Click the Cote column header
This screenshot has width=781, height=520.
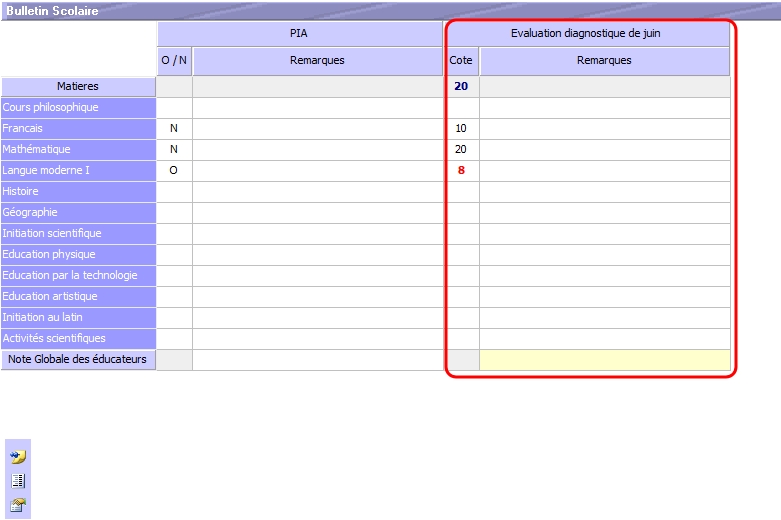pos(461,61)
